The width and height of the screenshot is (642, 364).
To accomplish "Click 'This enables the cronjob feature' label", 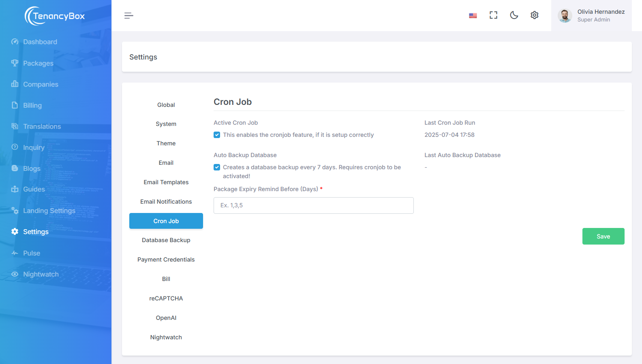I will tap(298, 135).
